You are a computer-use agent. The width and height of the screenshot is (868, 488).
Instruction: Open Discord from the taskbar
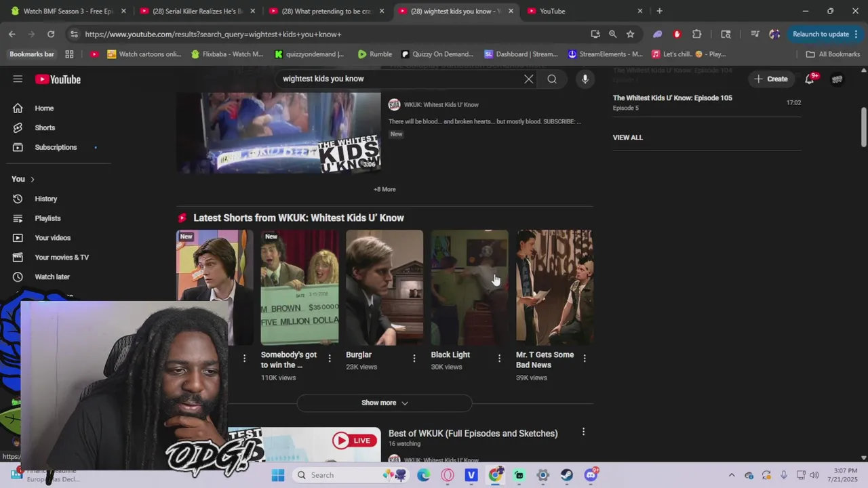click(x=591, y=475)
